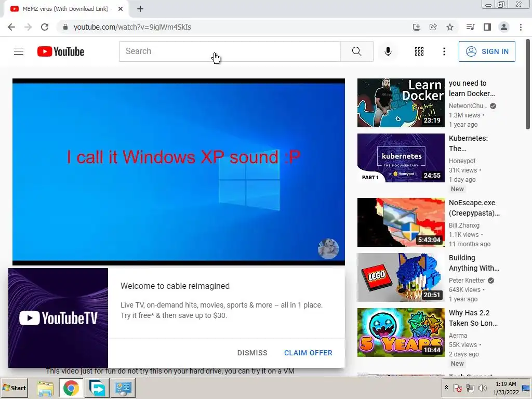Image resolution: width=532 pixels, height=399 pixels.
Task: Click the address bar URL
Action: 132,27
